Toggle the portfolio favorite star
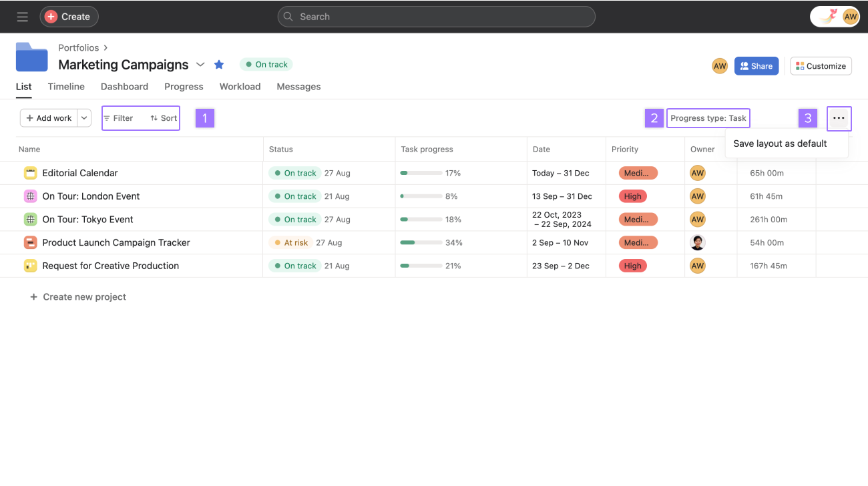The width and height of the screenshot is (868, 486). [219, 64]
